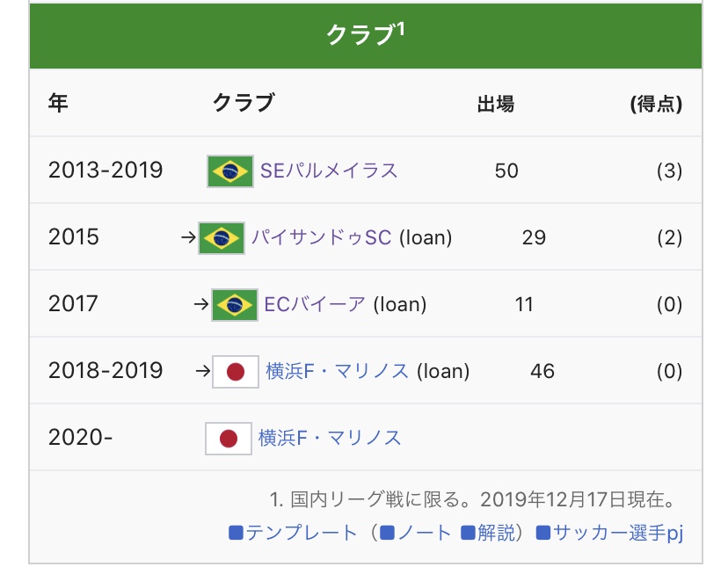
Task: Open the パイサンドゥSC club link
Action: pos(322,237)
